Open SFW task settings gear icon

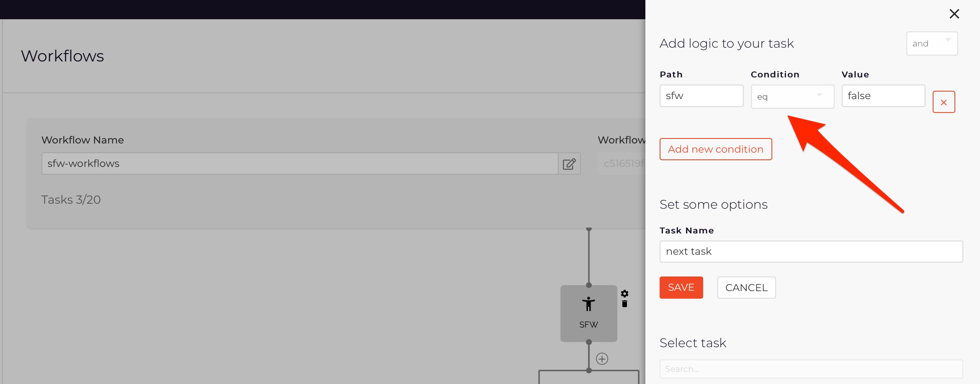pos(624,294)
